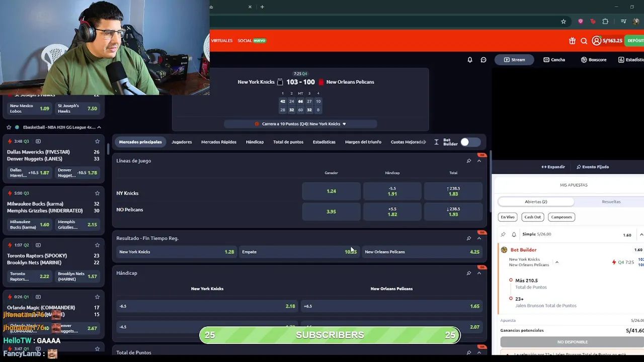Favorite the Toronto Raptors vs Brooklyn Nets match

click(x=97, y=245)
